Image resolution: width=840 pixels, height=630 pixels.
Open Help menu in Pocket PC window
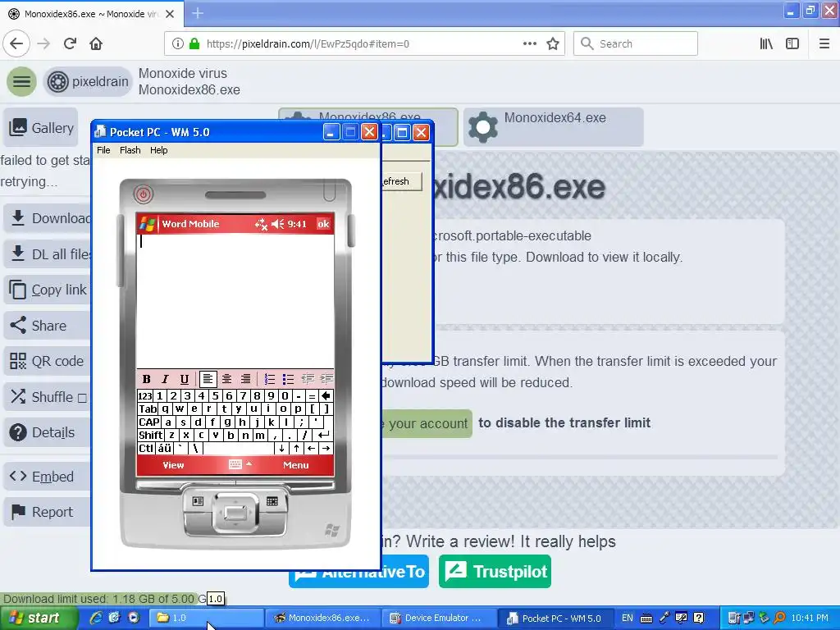click(158, 150)
